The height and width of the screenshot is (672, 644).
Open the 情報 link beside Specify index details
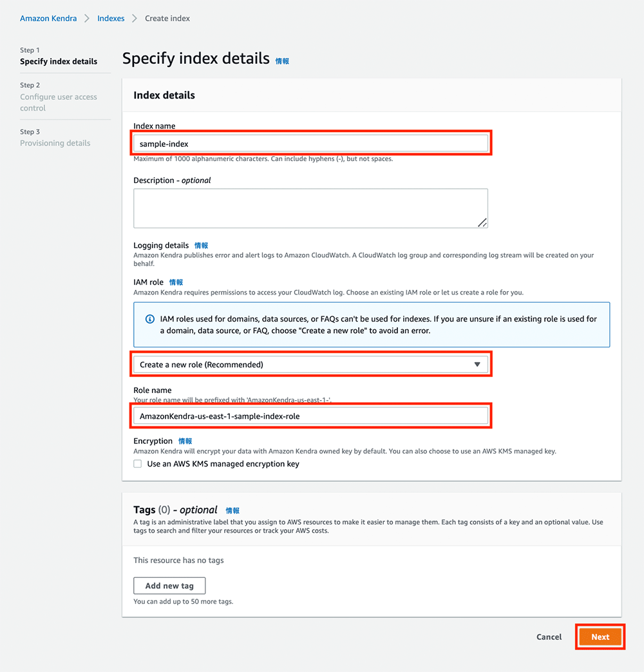282,61
